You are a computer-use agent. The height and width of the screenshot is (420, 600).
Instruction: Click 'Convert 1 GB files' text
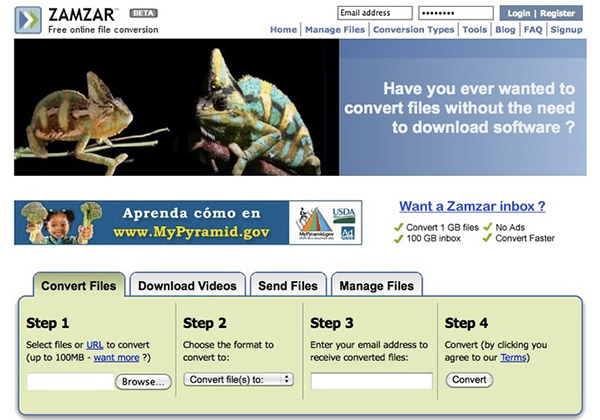pos(442,228)
